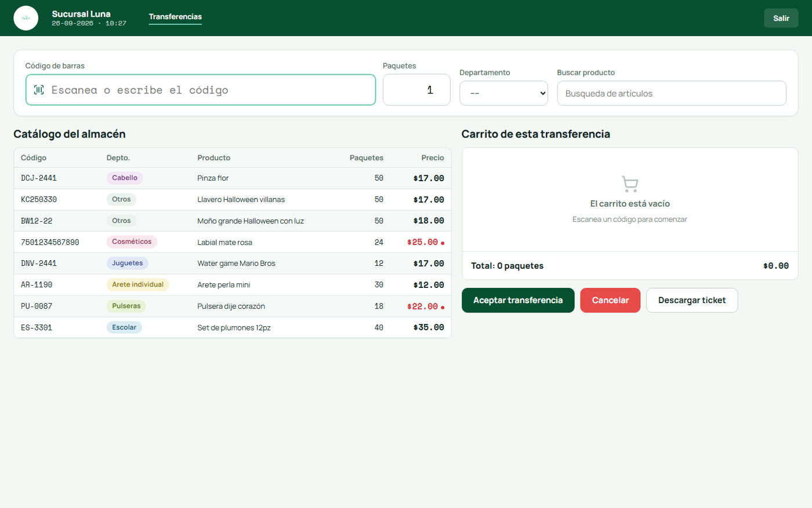Image resolution: width=812 pixels, height=508 pixels.
Task: Click the red $25.00 price
Action: [422, 242]
